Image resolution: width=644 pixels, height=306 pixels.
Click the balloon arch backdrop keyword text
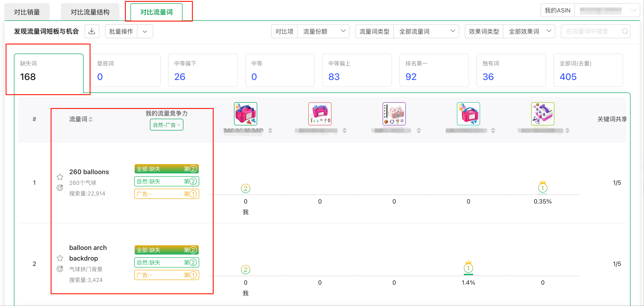pos(88,253)
